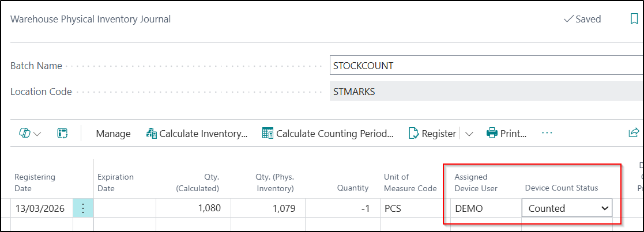Open the Device Count Status dropdown
This screenshot has height=232, width=644.
(x=605, y=208)
